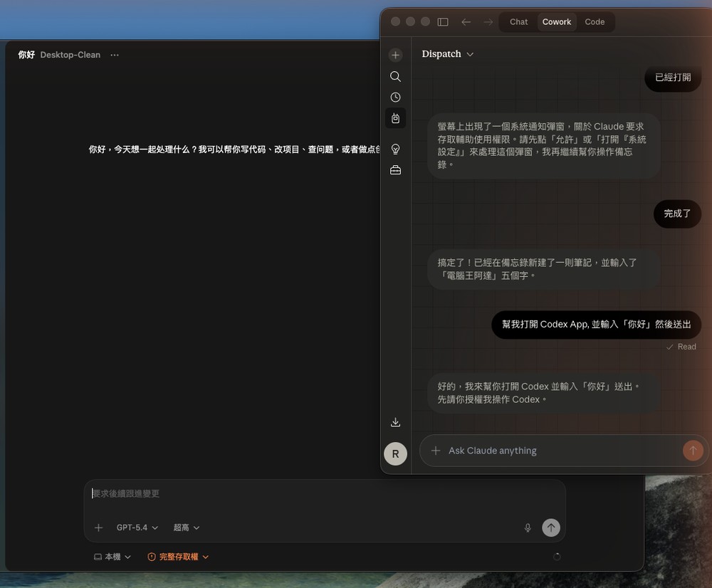The width and height of the screenshot is (712, 588).
Task: Click the R avatar button
Action: click(x=396, y=453)
